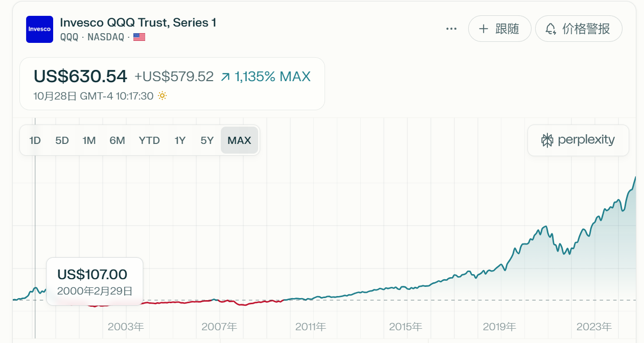Click the US flag icon
The image size is (644, 343).
[139, 37]
